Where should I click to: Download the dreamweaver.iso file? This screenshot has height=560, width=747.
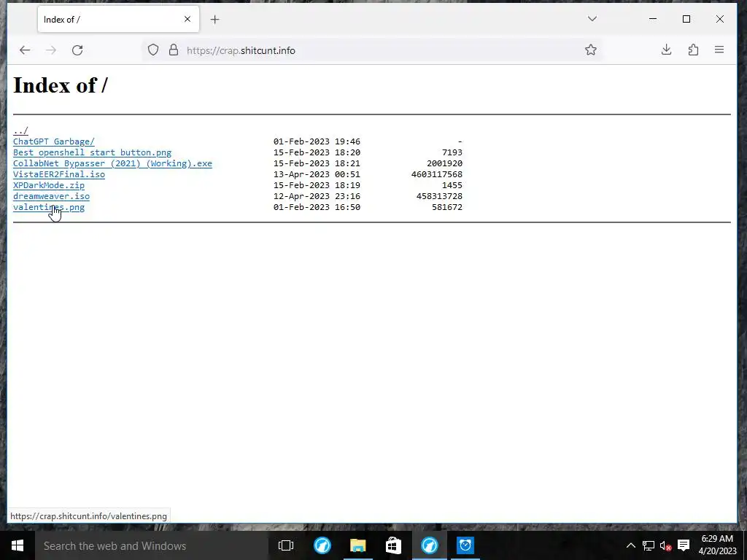pos(52,196)
